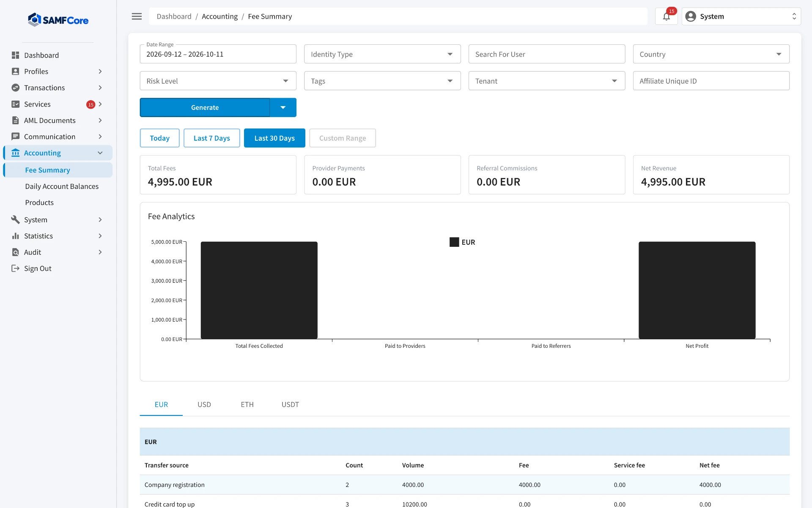Open the Country dropdown
812x508 pixels.
tap(711, 54)
